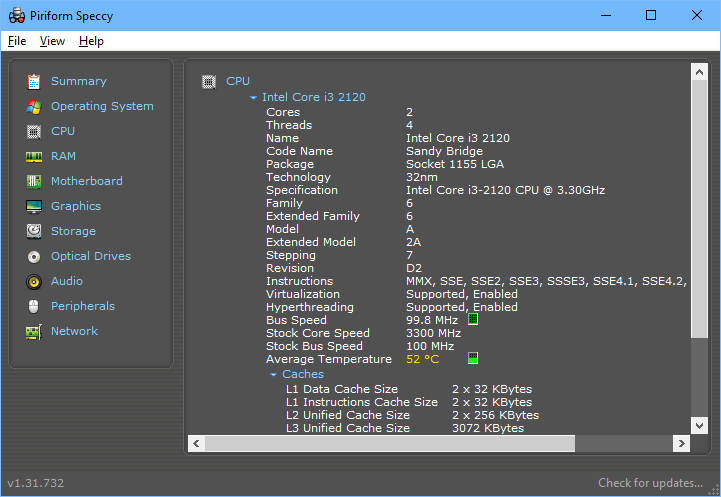Click the Motherboard circuit board icon

point(34,181)
